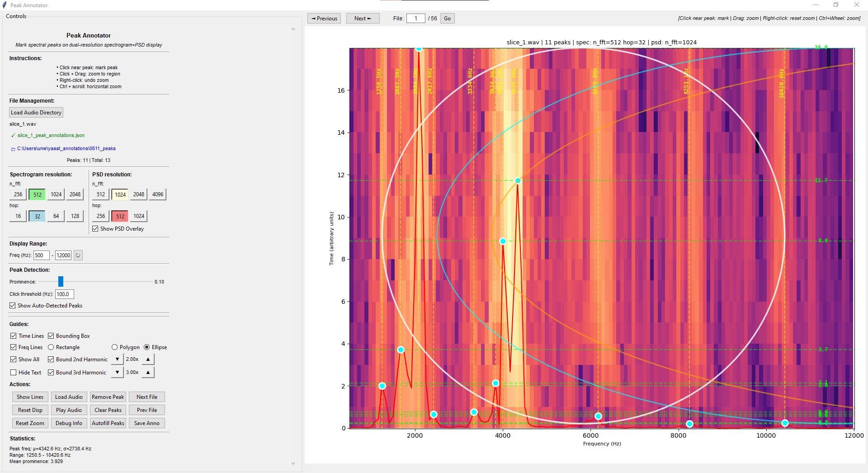Click the file number input field
This screenshot has width=868, height=473.
click(x=415, y=19)
